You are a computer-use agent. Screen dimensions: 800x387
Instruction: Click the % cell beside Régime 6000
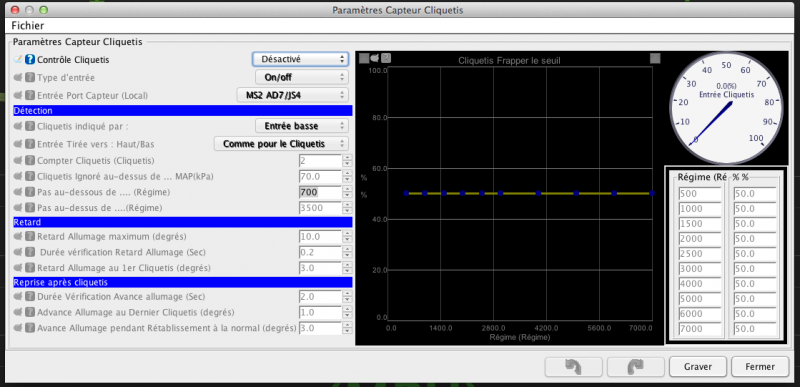click(755, 315)
